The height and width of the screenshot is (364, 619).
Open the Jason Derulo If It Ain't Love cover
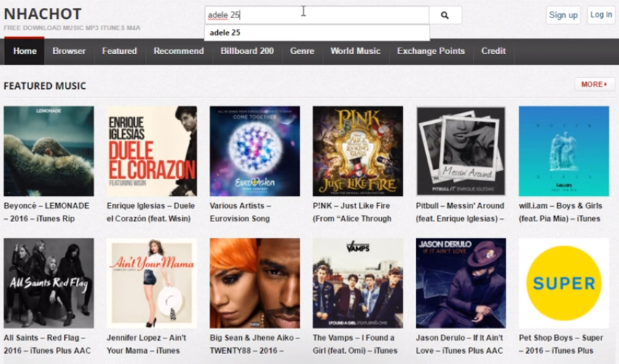coord(461,283)
